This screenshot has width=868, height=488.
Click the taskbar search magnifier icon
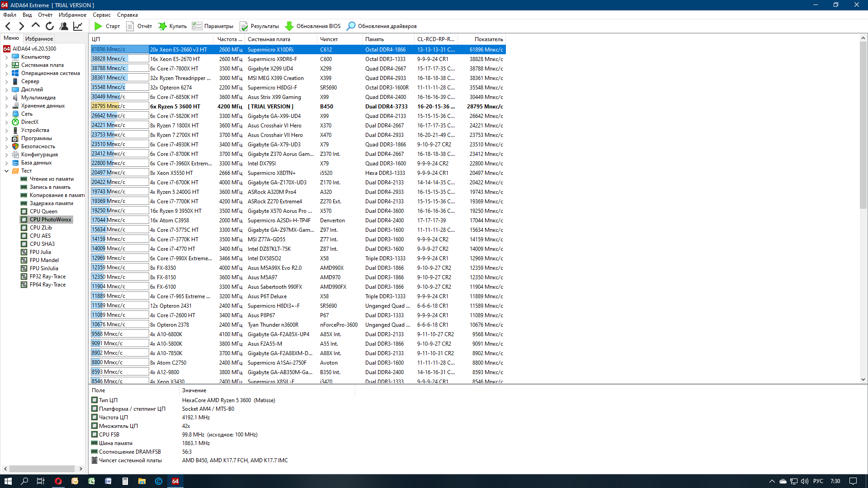click(x=24, y=481)
